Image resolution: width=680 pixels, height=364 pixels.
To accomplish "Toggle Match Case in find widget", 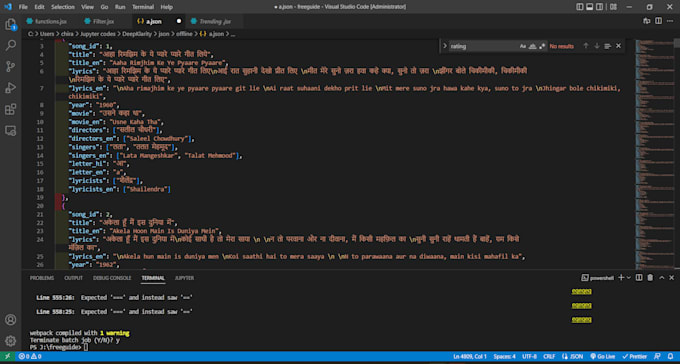I will pyautogui.click(x=523, y=46).
